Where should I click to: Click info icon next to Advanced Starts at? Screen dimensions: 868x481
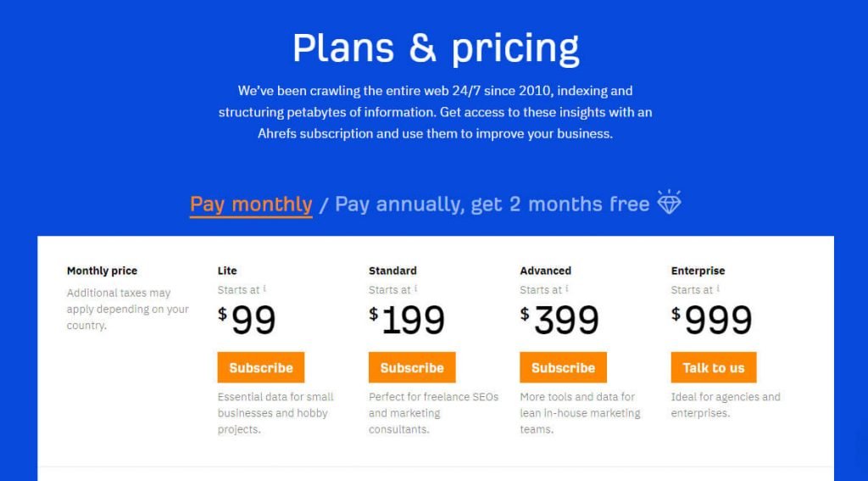tap(567, 288)
